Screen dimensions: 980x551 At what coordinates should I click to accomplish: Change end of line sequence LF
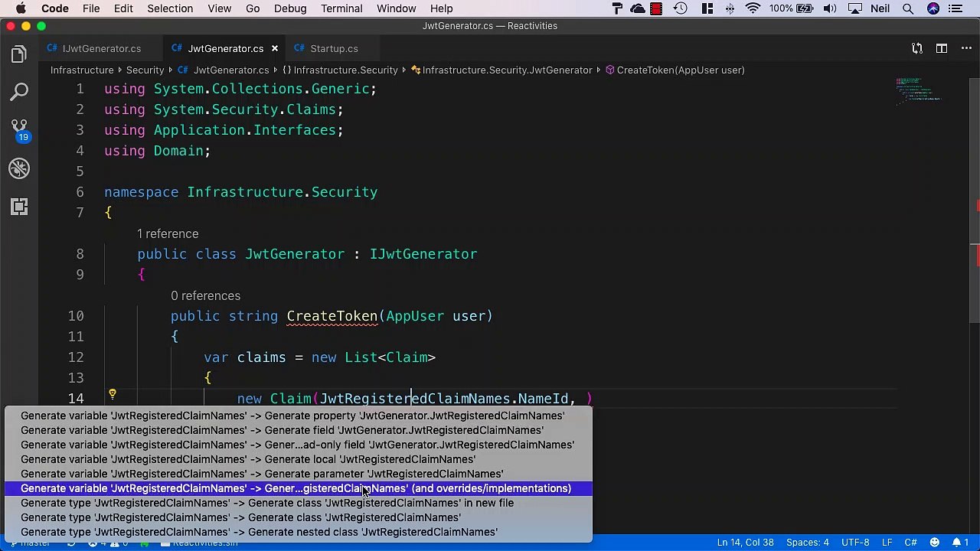[887, 543]
